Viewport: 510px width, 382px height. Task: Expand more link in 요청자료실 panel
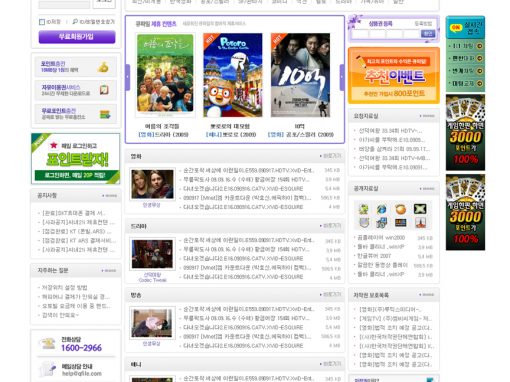[427, 116]
